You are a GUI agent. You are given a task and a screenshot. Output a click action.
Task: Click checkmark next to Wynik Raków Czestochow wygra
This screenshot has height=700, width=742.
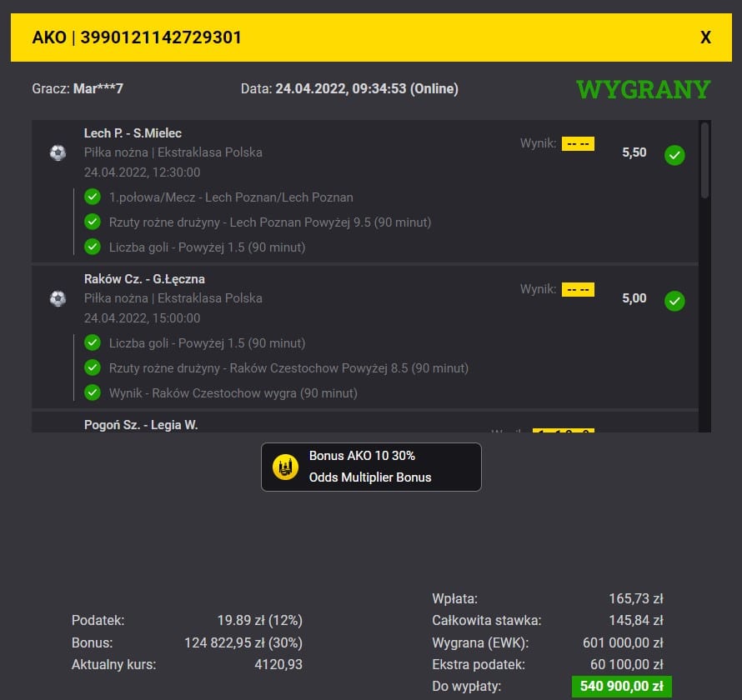(93, 392)
